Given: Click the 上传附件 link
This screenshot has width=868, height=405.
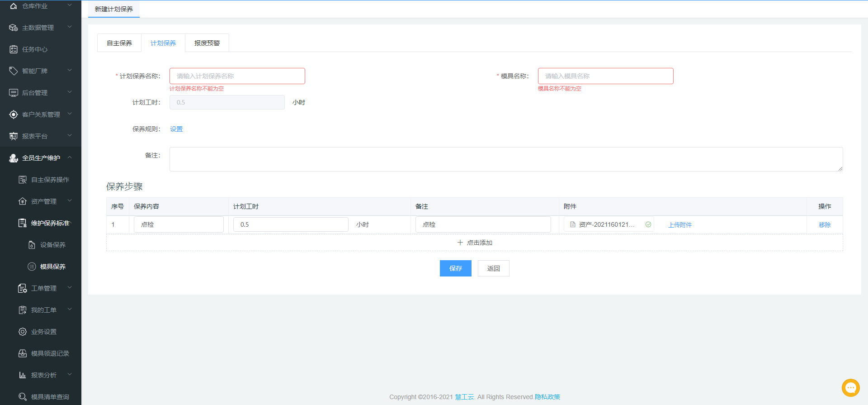Looking at the screenshot, I should (680, 225).
